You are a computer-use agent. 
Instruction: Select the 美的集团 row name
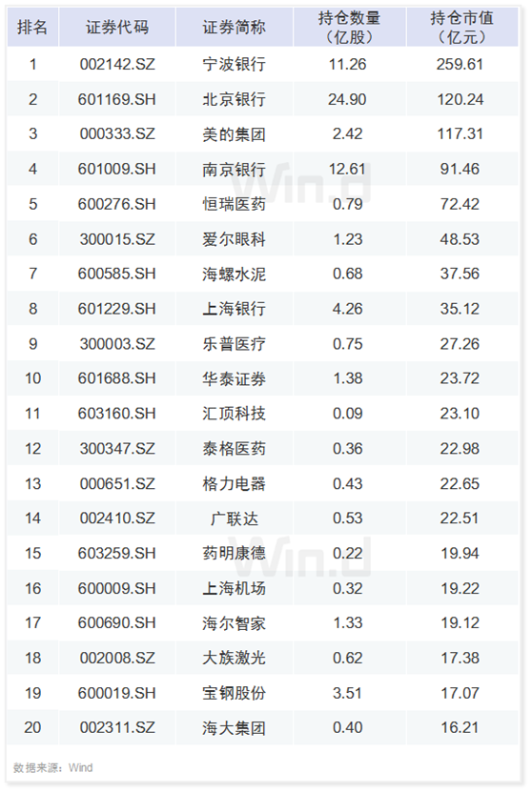tap(235, 134)
